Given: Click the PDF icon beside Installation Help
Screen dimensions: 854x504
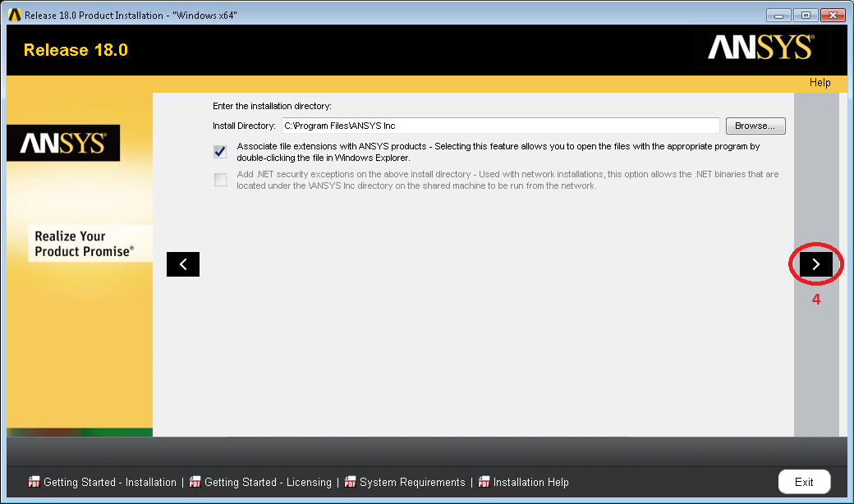Looking at the screenshot, I should click(x=484, y=482).
